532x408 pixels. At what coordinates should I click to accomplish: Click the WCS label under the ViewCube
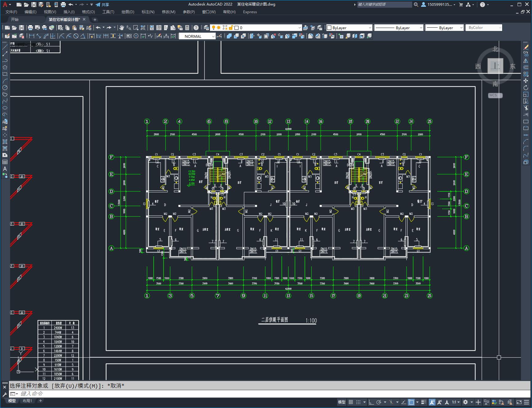[495, 95]
